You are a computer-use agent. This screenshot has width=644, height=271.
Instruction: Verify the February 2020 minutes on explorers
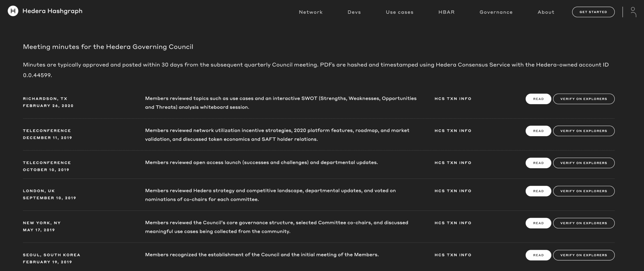click(584, 99)
